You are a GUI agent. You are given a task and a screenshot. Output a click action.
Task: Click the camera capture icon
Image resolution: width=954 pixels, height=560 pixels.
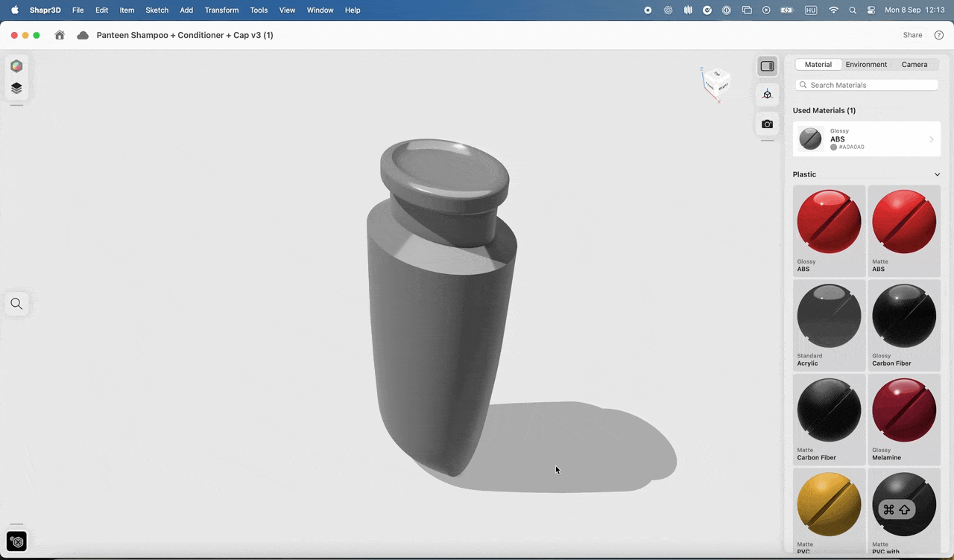point(767,124)
